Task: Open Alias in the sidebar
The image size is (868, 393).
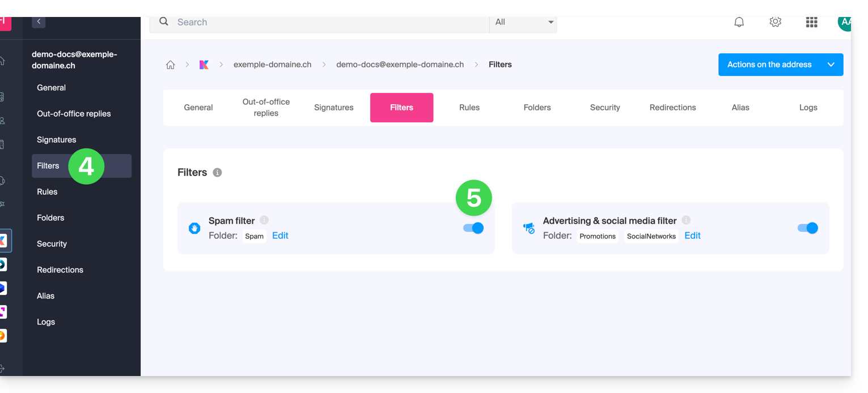Action: (82, 296)
